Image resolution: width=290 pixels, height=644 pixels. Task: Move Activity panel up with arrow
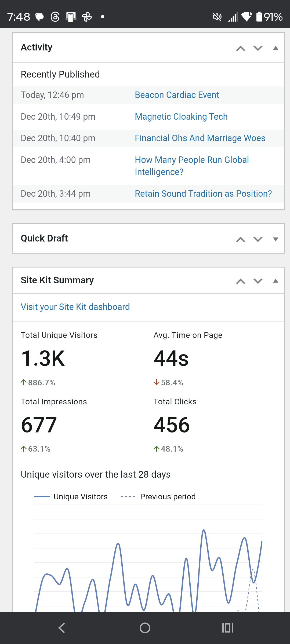click(x=241, y=48)
